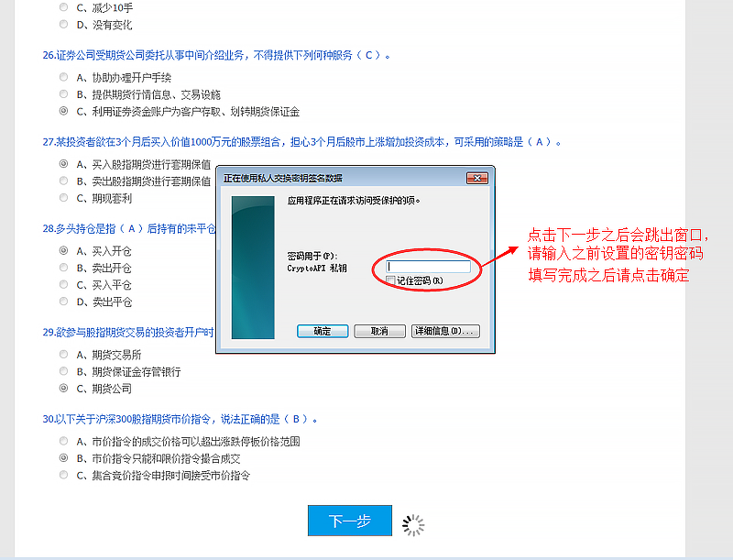The width and height of the screenshot is (733, 560).
Task: Choose B、提供期货行情信息、交易设施
Action: 63,94
